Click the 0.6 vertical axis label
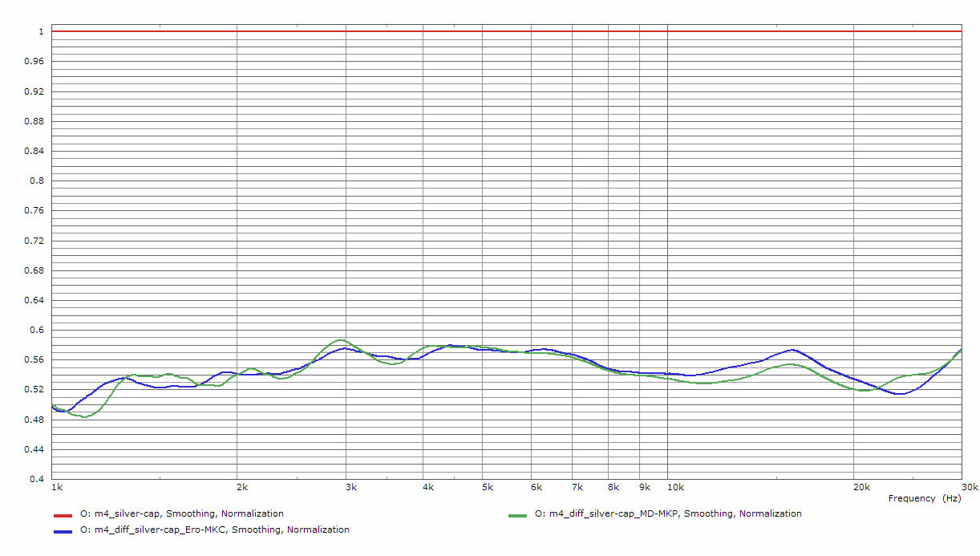The width and height of the screenshot is (980, 556). click(x=37, y=330)
